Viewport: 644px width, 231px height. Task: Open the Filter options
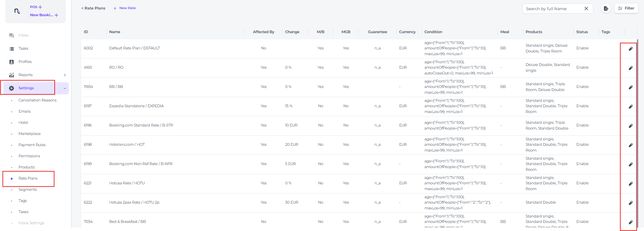(626, 8)
